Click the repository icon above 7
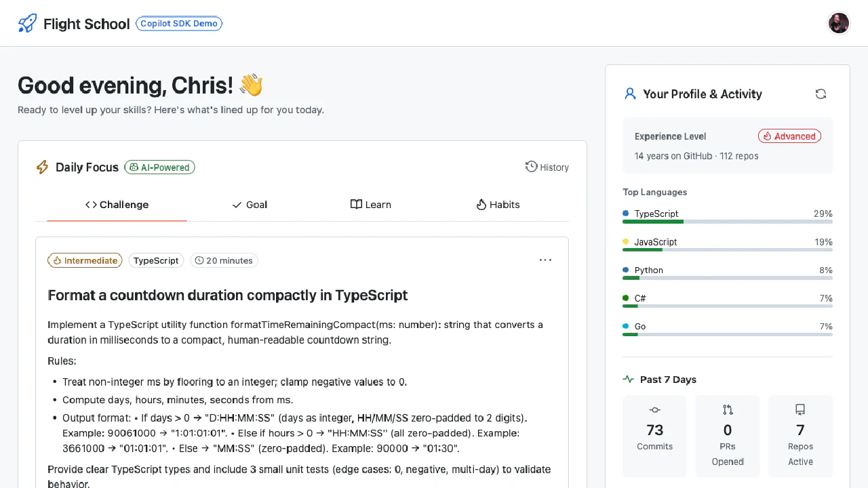The width and height of the screenshot is (868, 488). click(x=800, y=409)
